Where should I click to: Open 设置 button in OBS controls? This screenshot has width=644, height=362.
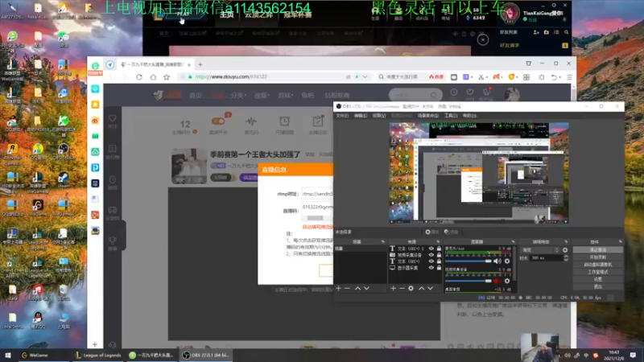click(597, 279)
